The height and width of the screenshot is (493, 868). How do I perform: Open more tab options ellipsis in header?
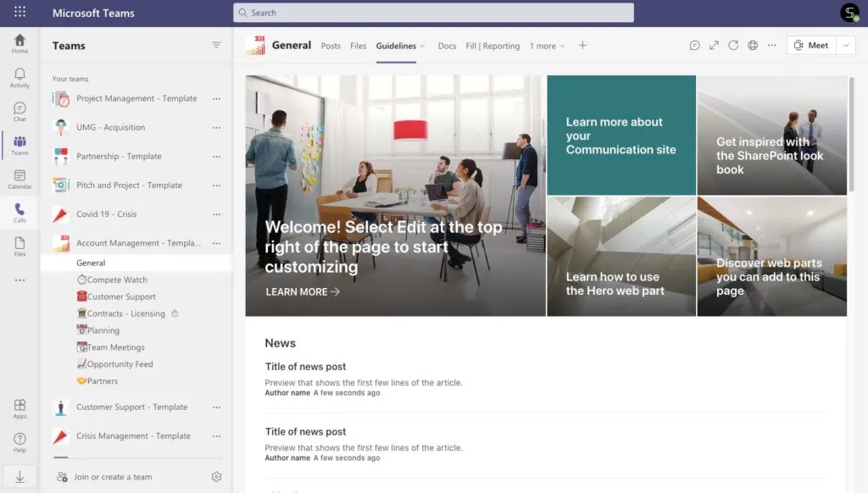[772, 46]
